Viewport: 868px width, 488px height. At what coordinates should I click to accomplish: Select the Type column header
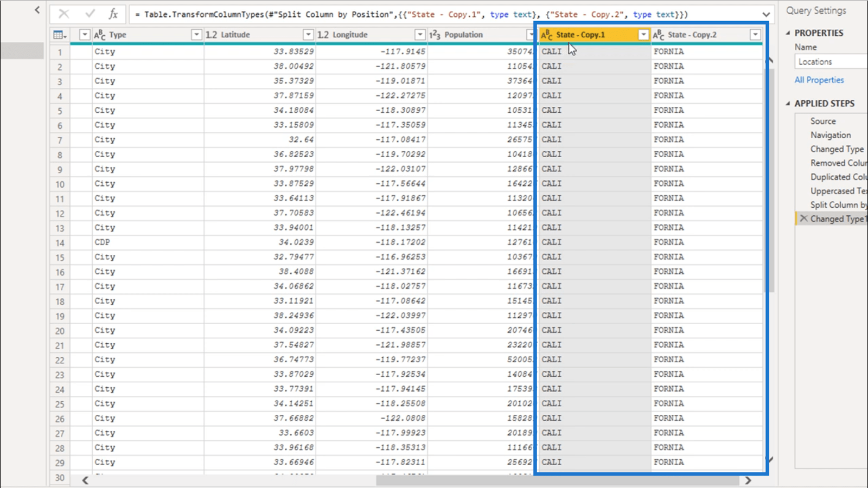148,35
